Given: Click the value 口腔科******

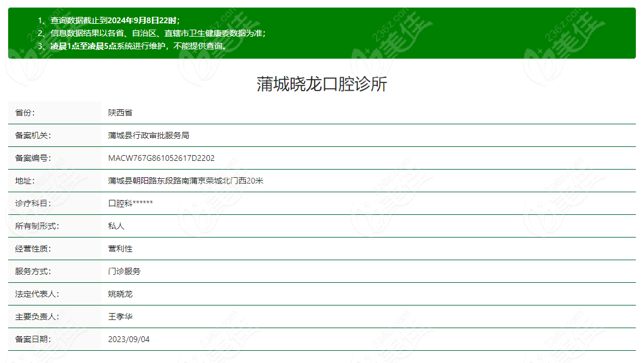Looking at the screenshot, I should click(x=131, y=203).
